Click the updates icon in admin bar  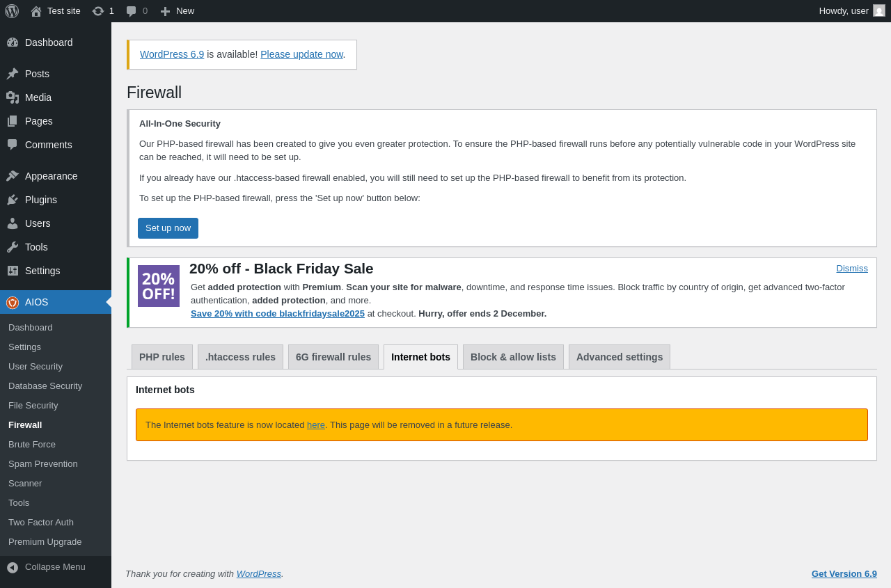click(x=98, y=11)
